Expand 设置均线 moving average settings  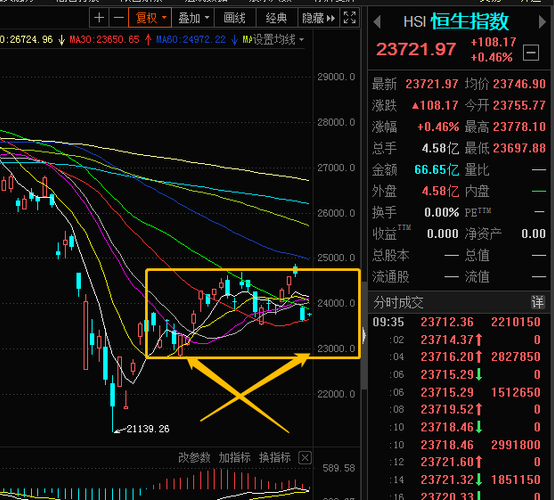pyautogui.click(x=273, y=40)
